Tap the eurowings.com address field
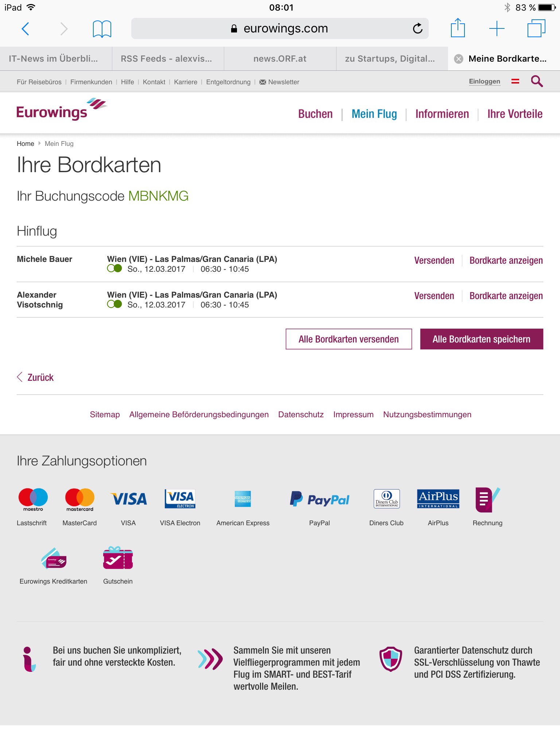560x747 pixels. (280, 28)
